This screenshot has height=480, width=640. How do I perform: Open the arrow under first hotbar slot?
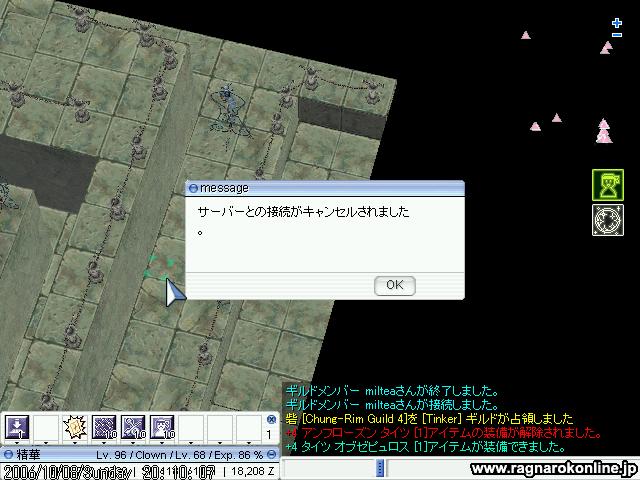17,442
